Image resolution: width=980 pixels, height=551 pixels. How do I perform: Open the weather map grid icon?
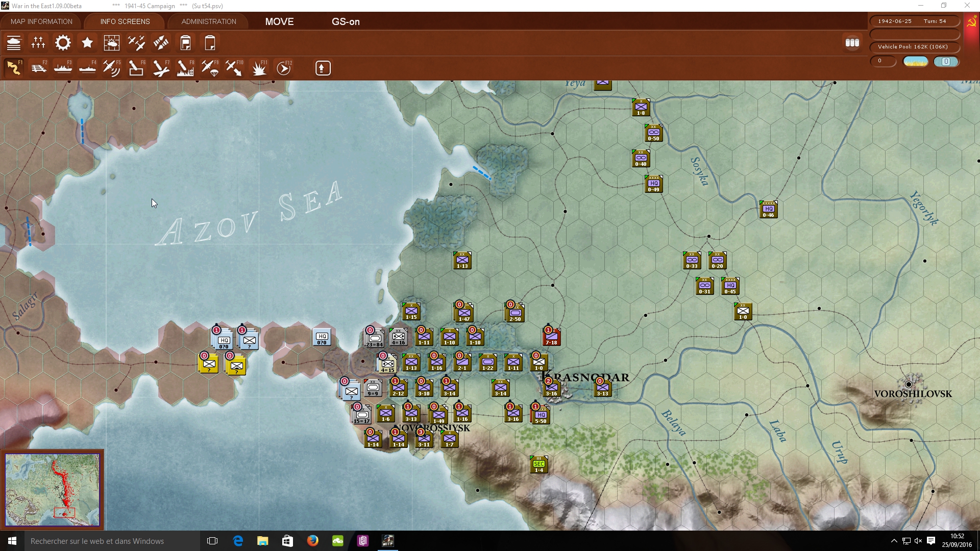point(112,43)
